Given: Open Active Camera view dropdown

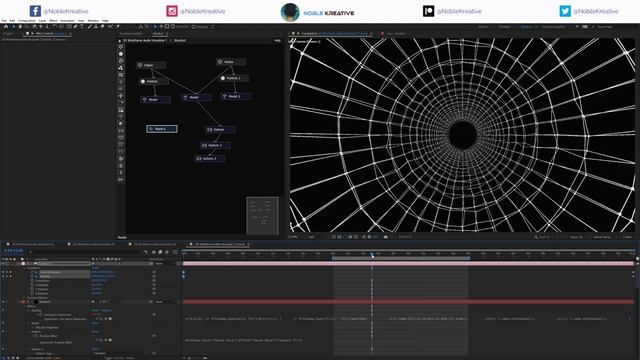Looking at the screenshot, I should 604,237.
